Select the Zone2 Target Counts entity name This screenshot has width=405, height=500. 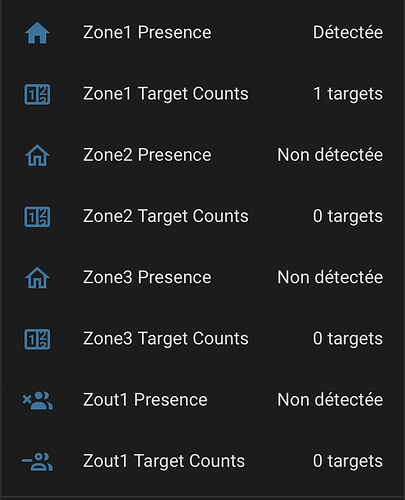(x=166, y=216)
